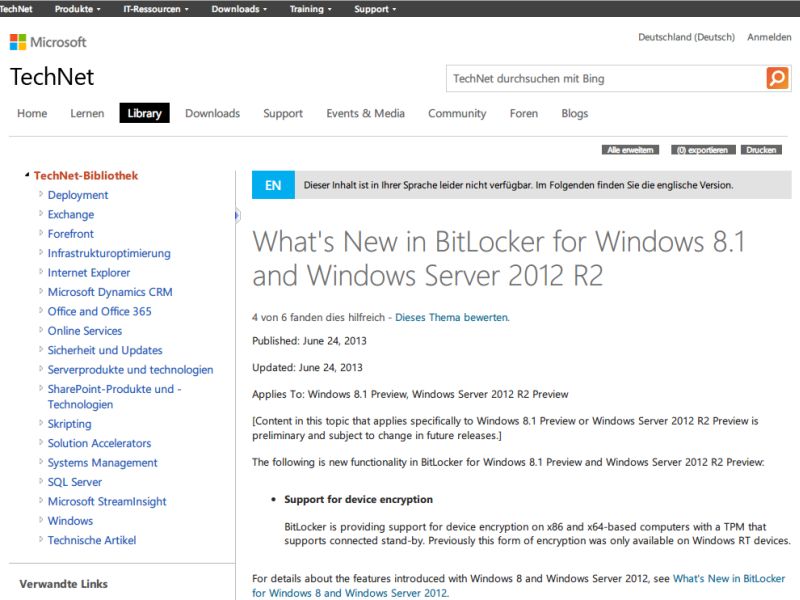The height and width of the screenshot is (600, 800).
Task: Click the TechNet durchsuchen mit Bing search field
Action: [606, 79]
